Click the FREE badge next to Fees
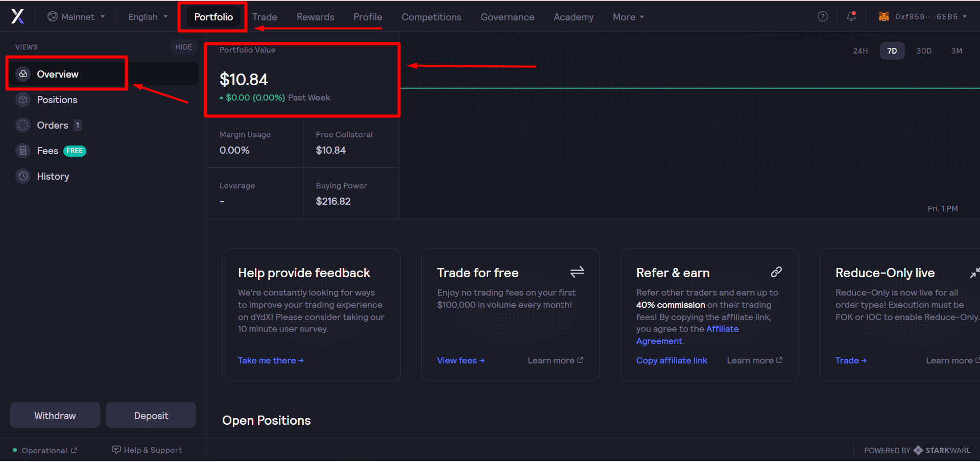 point(75,151)
